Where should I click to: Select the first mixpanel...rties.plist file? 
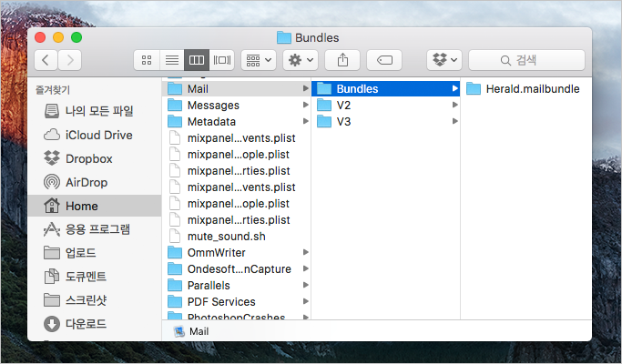[x=237, y=170]
